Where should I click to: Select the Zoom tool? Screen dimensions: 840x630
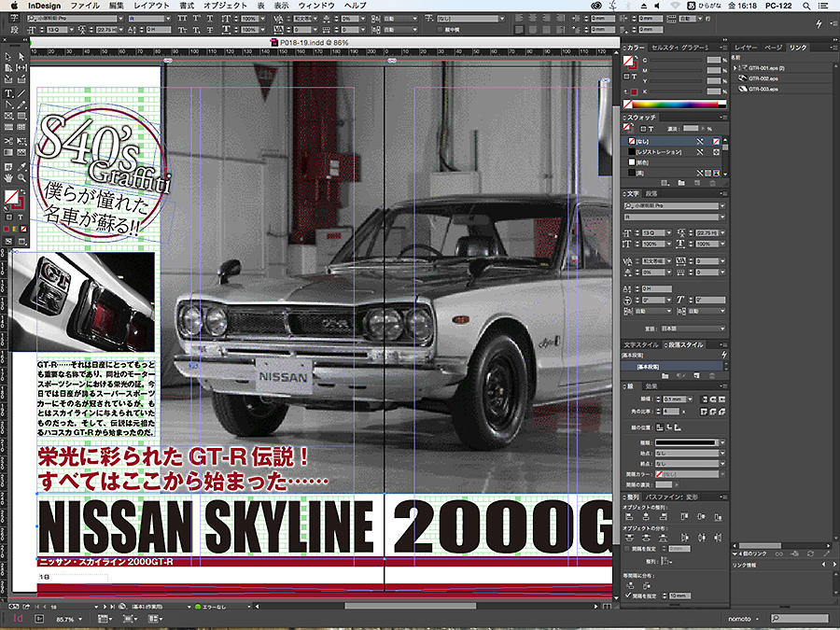tap(21, 178)
